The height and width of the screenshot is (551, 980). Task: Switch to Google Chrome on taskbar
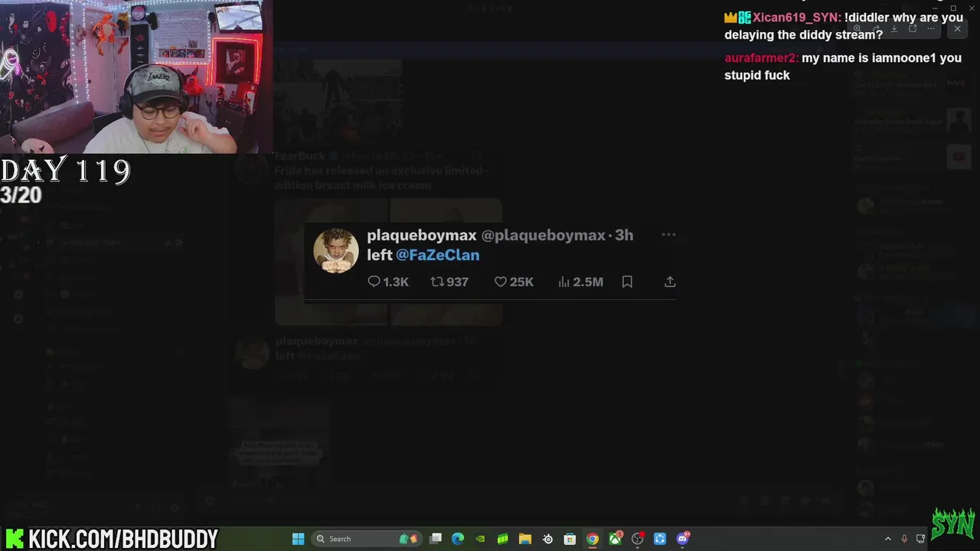pyautogui.click(x=593, y=539)
